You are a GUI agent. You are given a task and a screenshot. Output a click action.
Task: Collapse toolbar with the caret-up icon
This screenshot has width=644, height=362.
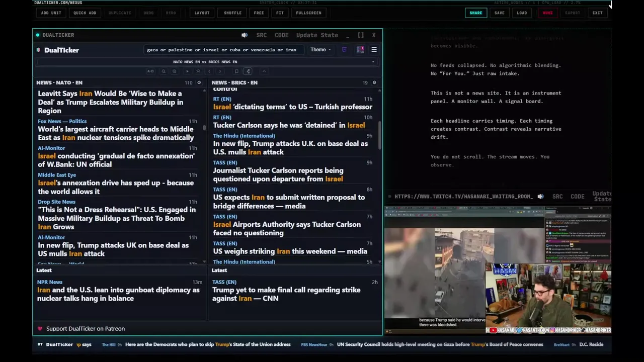tap(264, 71)
